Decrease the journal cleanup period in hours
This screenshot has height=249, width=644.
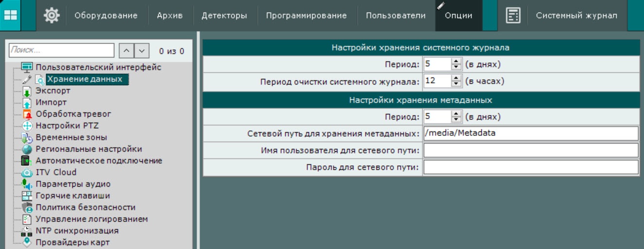pos(455,84)
